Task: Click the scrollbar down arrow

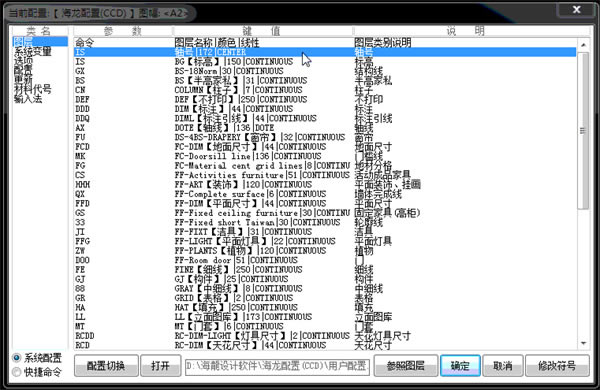Action: pos(583,343)
